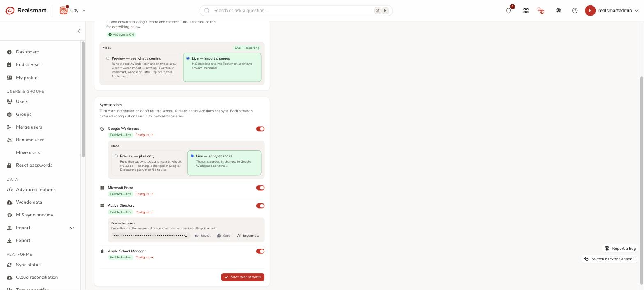Click the Merge users branch icon
The image size is (644, 290).
coord(9,127)
